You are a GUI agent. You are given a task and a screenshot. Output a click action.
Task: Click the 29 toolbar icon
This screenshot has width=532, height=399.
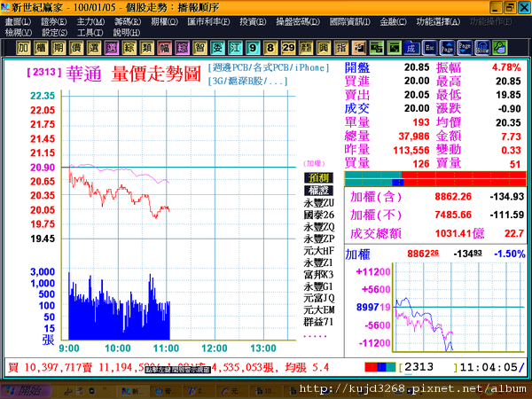(x=288, y=48)
